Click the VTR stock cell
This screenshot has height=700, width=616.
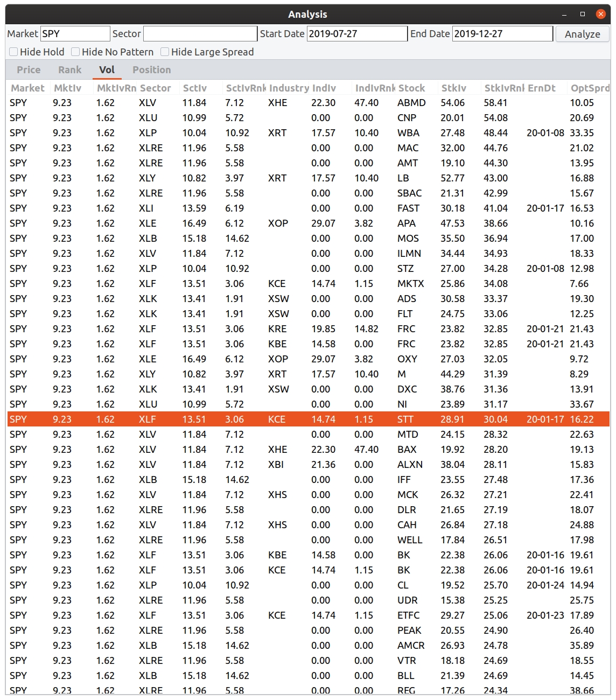pyautogui.click(x=407, y=661)
